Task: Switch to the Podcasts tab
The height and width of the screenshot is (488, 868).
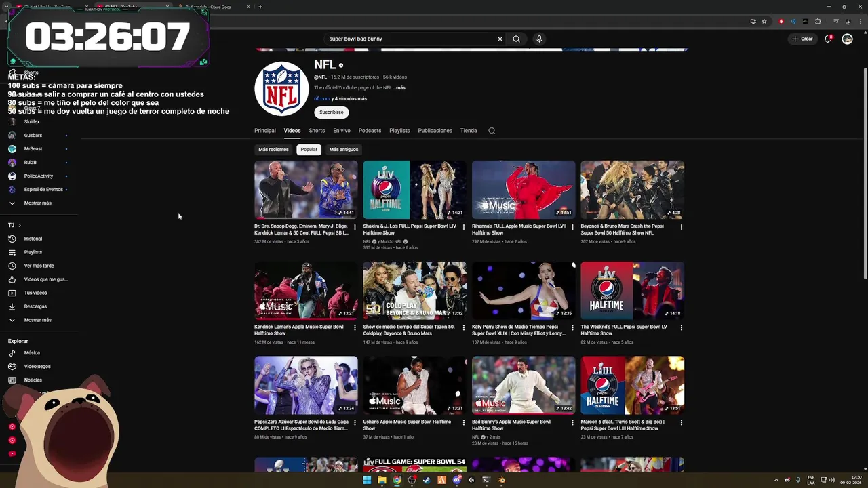Action: point(370,131)
